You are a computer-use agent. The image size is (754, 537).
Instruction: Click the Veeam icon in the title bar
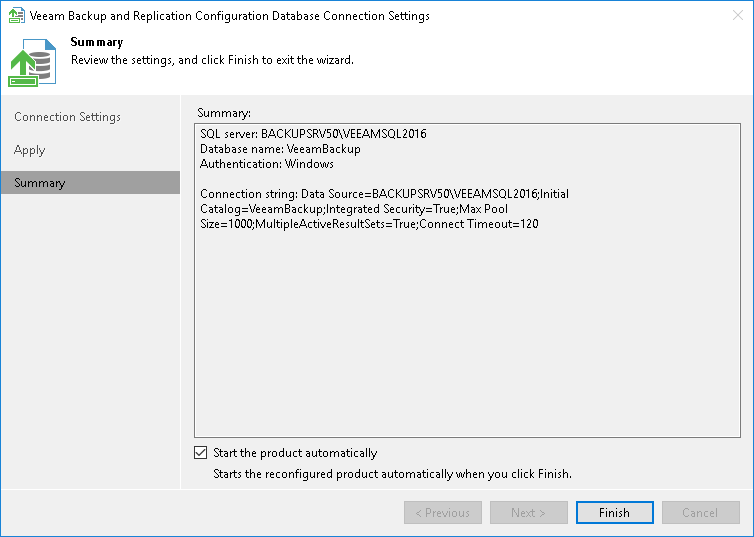point(16,15)
